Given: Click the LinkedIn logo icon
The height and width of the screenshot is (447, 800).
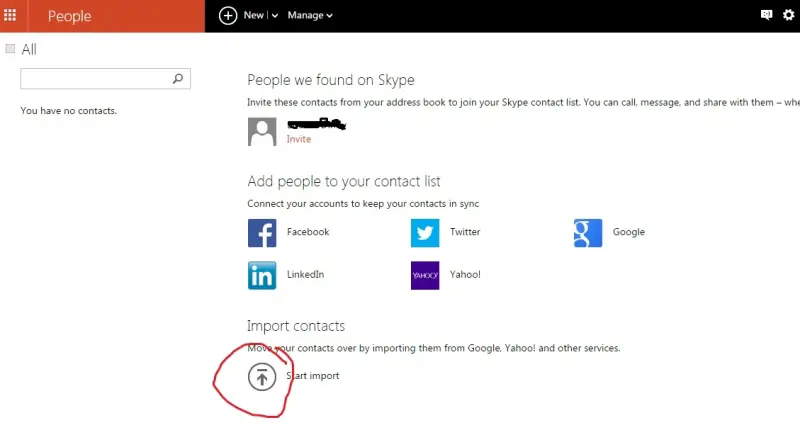Looking at the screenshot, I should [262, 276].
